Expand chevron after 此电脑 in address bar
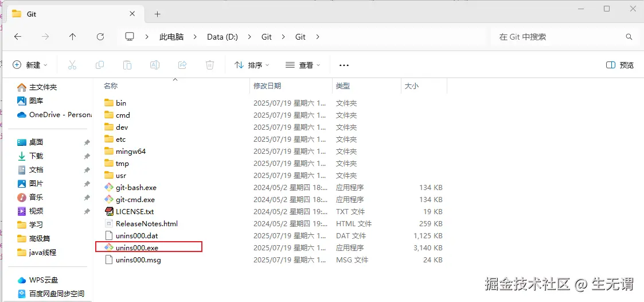The height and width of the screenshot is (302, 644). pyautogui.click(x=196, y=37)
